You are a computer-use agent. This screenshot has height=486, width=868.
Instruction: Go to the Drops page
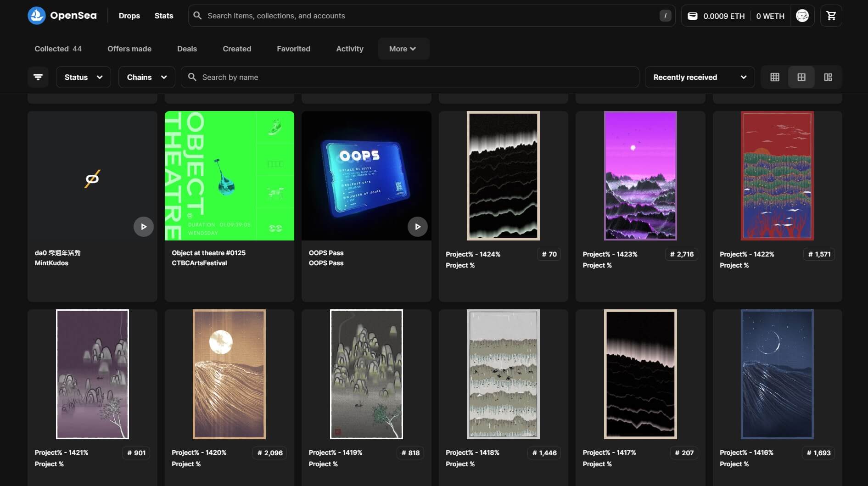(129, 16)
